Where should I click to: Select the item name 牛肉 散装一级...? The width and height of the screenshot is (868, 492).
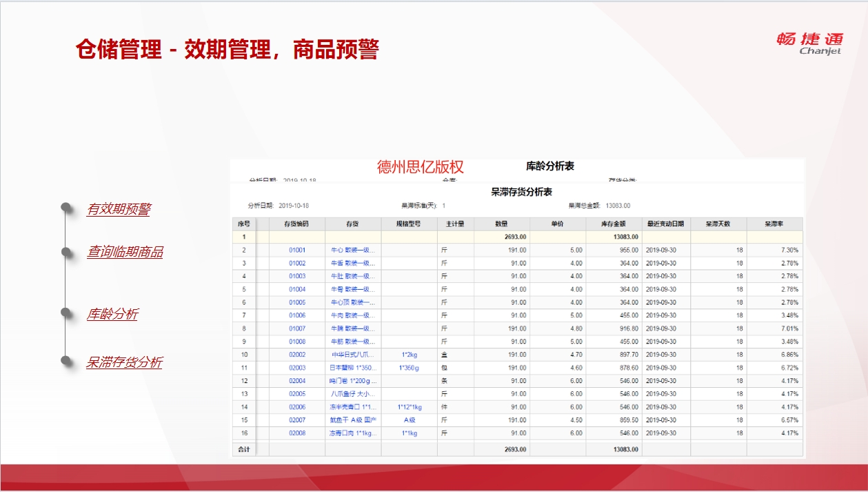(x=353, y=315)
